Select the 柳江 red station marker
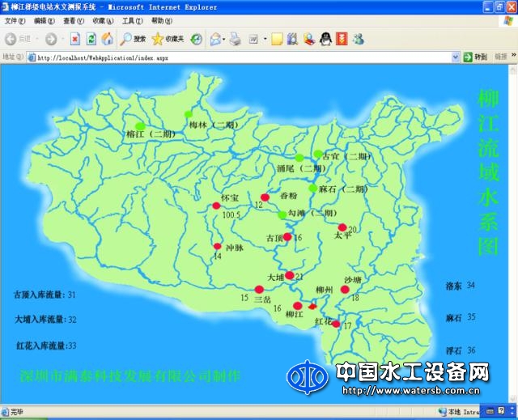Screen dimensions: 518x420 [x=298, y=306]
